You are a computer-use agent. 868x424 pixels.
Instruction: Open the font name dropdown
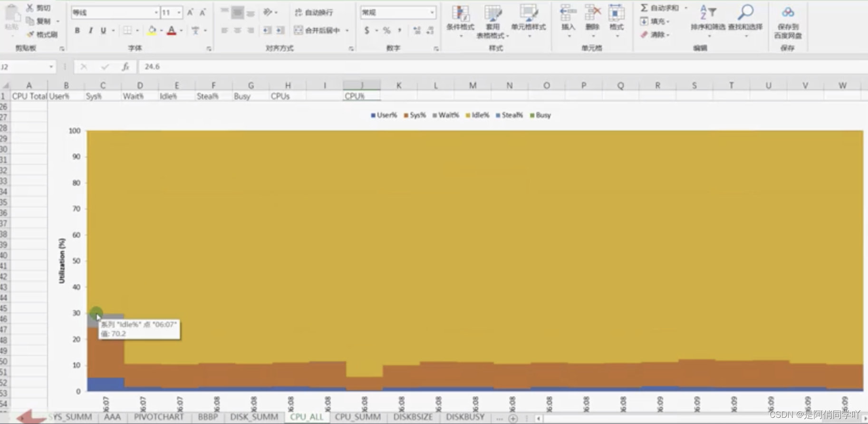[156, 12]
